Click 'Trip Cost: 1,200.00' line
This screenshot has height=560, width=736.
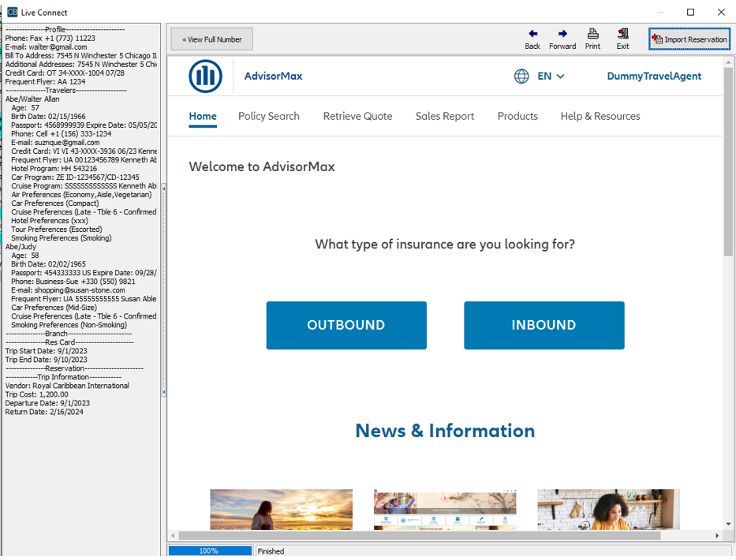point(36,394)
